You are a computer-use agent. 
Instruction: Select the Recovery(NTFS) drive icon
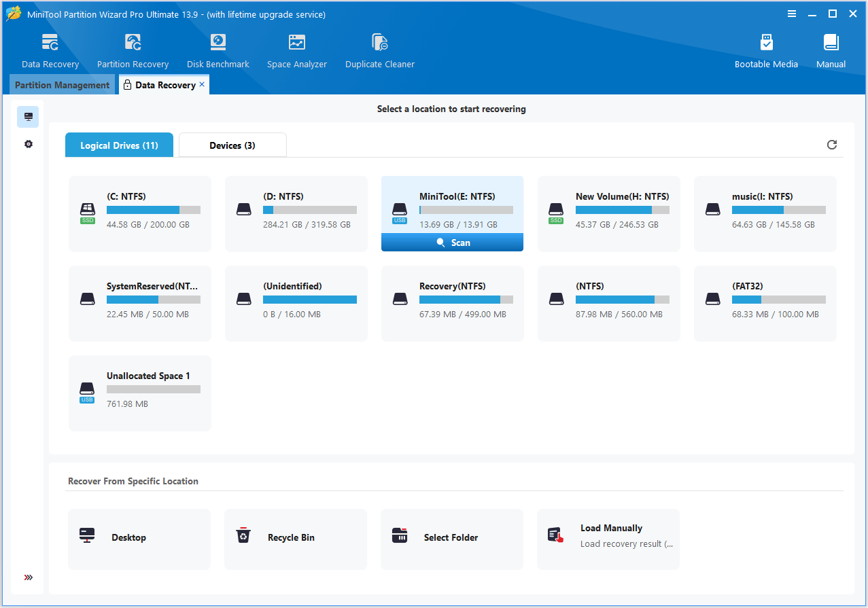400,300
